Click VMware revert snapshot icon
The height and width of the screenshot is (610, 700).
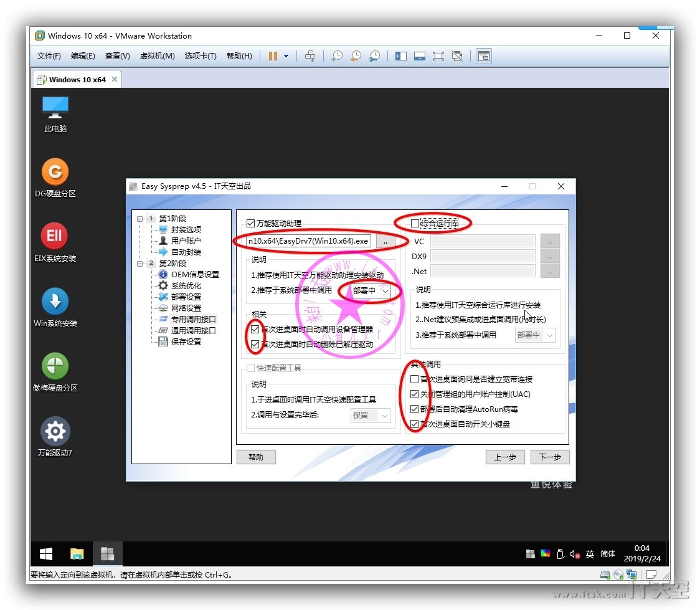click(x=356, y=56)
